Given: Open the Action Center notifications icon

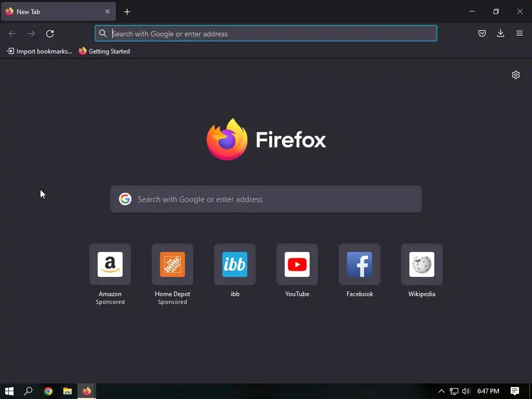Looking at the screenshot, I should (x=515, y=391).
